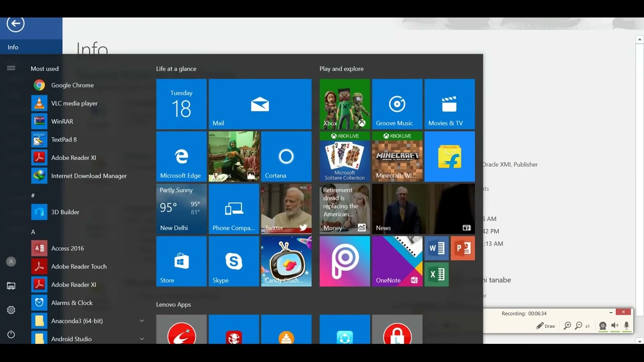The height and width of the screenshot is (362, 644).
Task: Open the Store tile
Action: point(182,261)
